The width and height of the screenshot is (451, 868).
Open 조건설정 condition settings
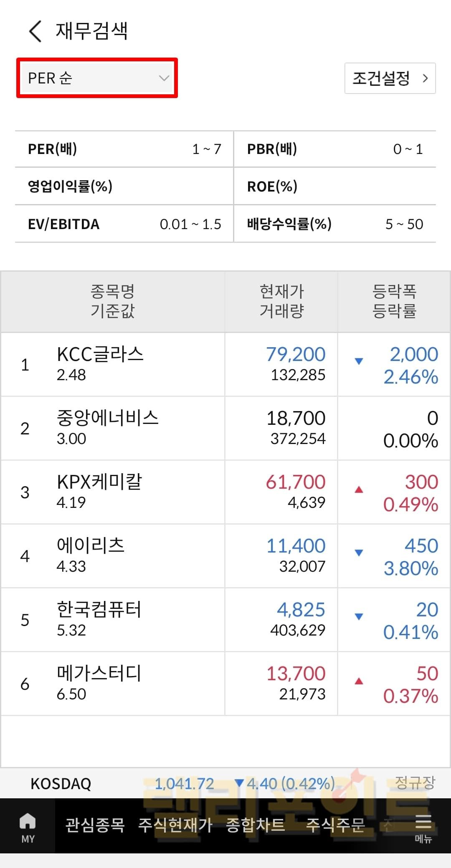390,78
